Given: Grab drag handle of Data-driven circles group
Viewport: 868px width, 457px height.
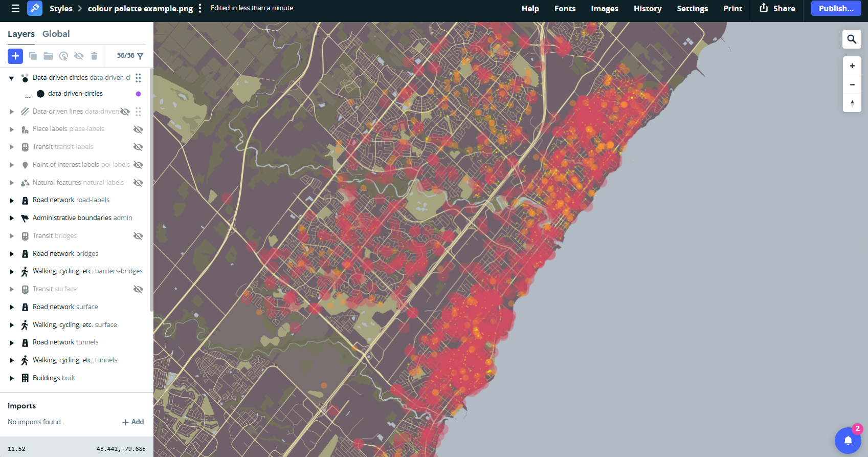Looking at the screenshot, I should click(x=138, y=78).
